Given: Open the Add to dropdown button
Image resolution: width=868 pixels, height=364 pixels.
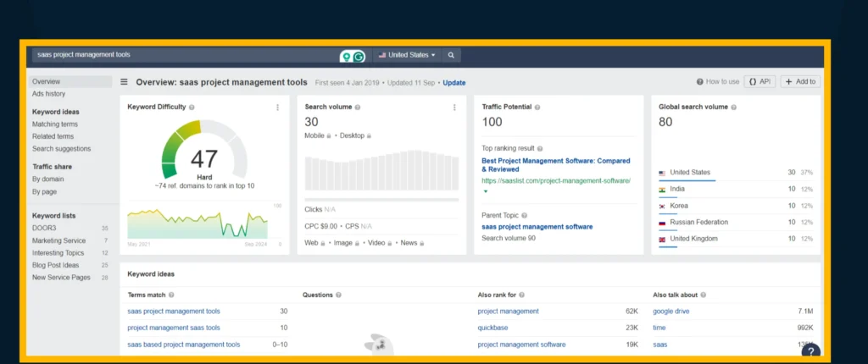Looking at the screenshot, I should tap(799, 82).
